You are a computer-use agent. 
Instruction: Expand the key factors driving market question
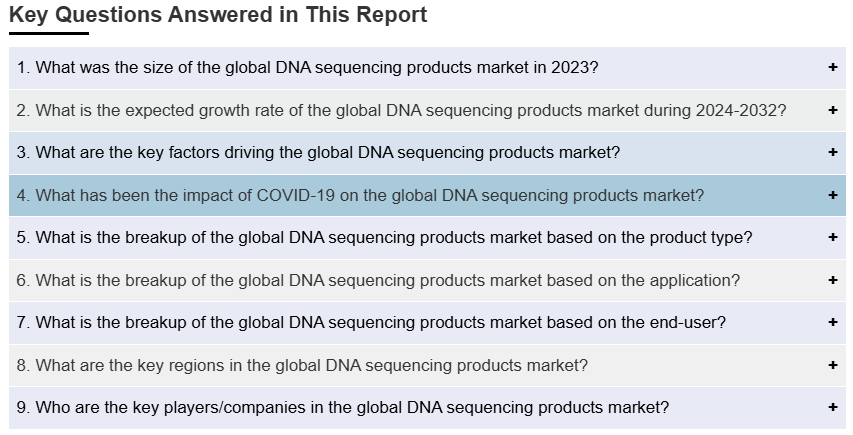pyautogui.click(x=427, y=153)
